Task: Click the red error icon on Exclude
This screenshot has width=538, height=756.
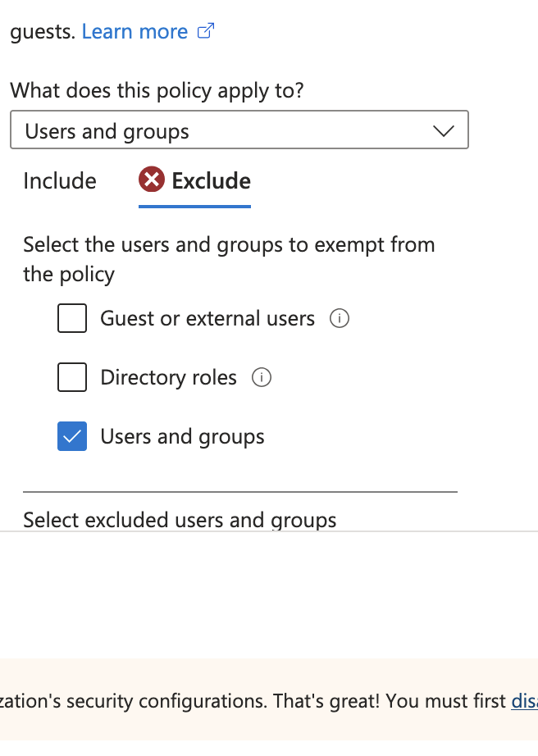Action: coord(152,180)
